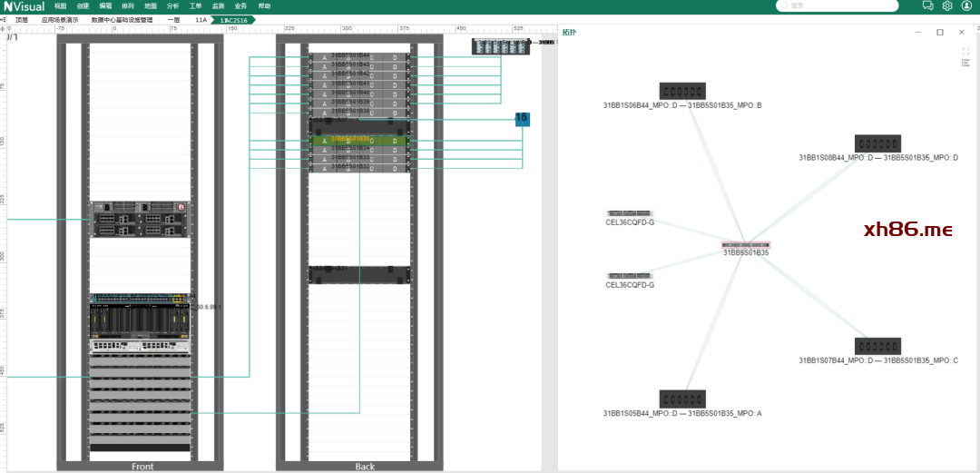Open the 业务 menu
980x473 pixels.
240,5
